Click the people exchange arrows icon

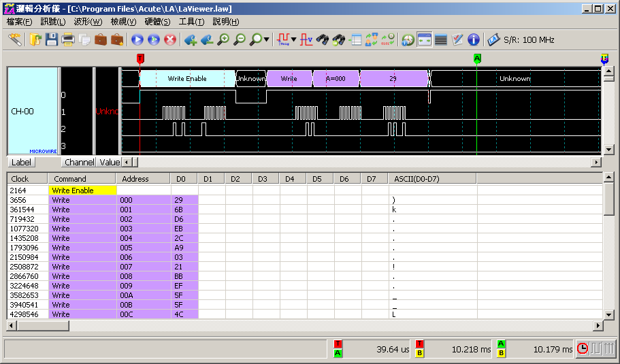pyautogui.click(x=372, y=39)
